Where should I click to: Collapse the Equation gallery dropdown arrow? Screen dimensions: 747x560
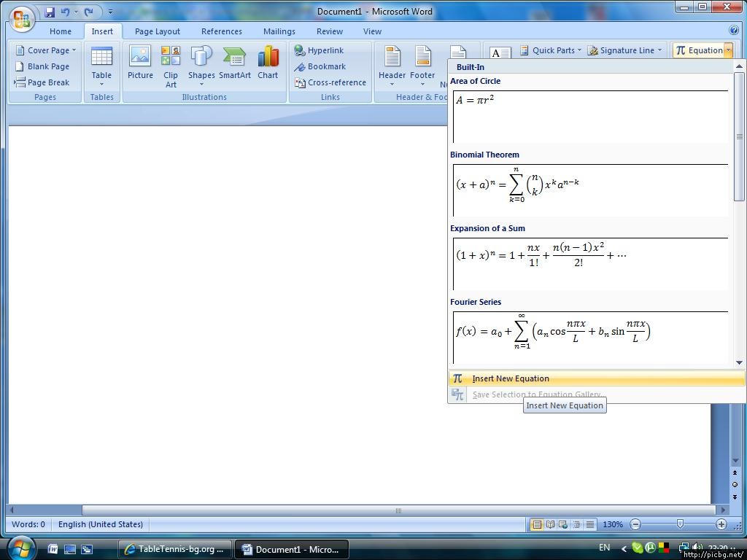coord(729,50)
